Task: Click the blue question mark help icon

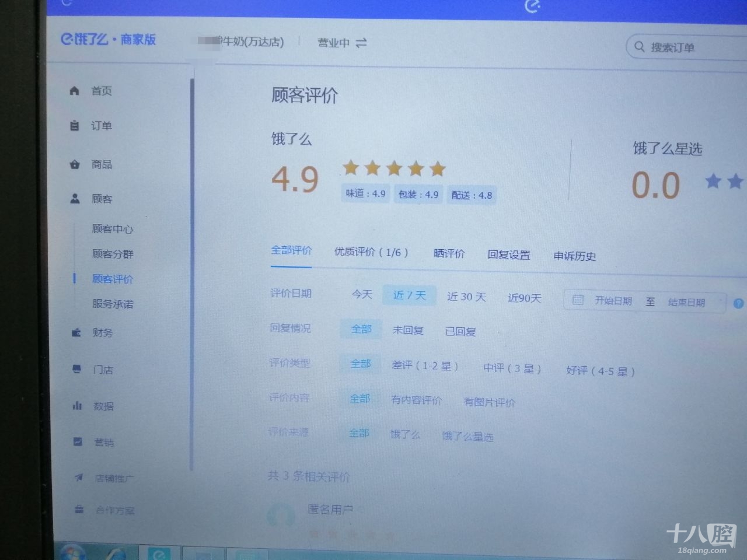Action: pyautogui.click(x=738, y=303)
